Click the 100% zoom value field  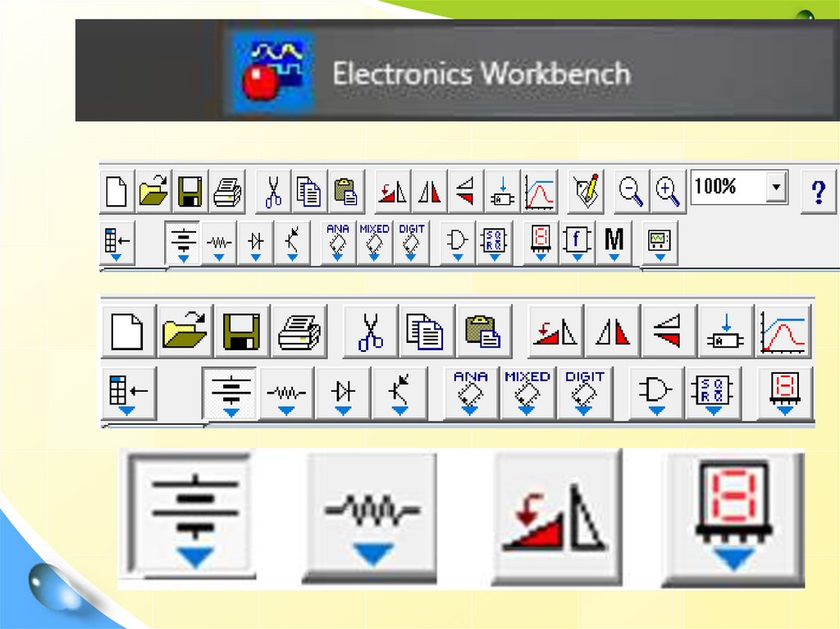(x=728, y=187)
